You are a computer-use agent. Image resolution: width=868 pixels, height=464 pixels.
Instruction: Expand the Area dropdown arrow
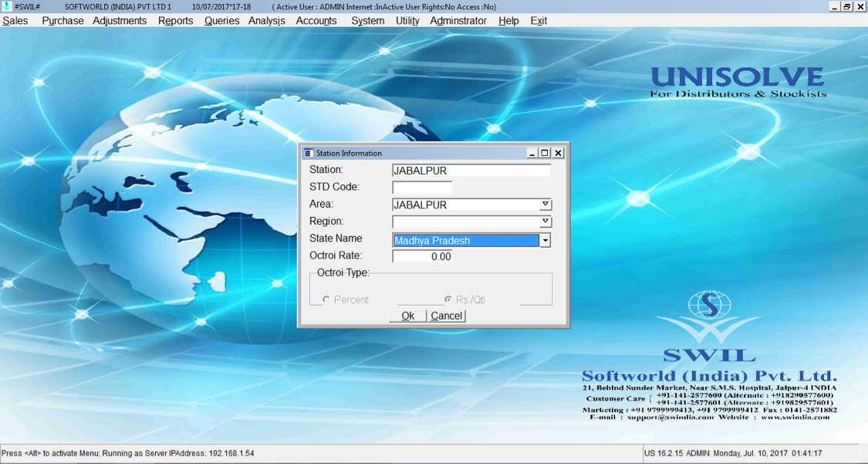point(545,205)
